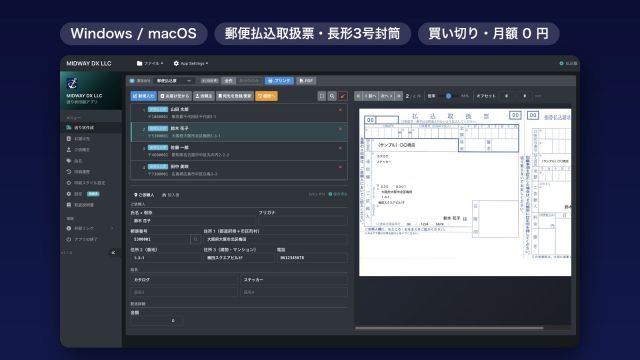
Task: Adjust the 倍率 zoom slider handle
Action: point(448,96)
